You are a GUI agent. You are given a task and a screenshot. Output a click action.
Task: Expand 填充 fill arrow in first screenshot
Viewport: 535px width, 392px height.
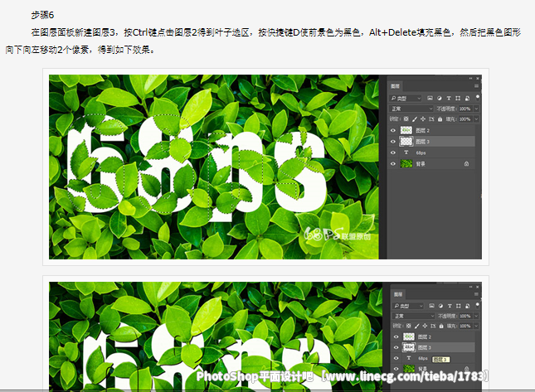476,119
